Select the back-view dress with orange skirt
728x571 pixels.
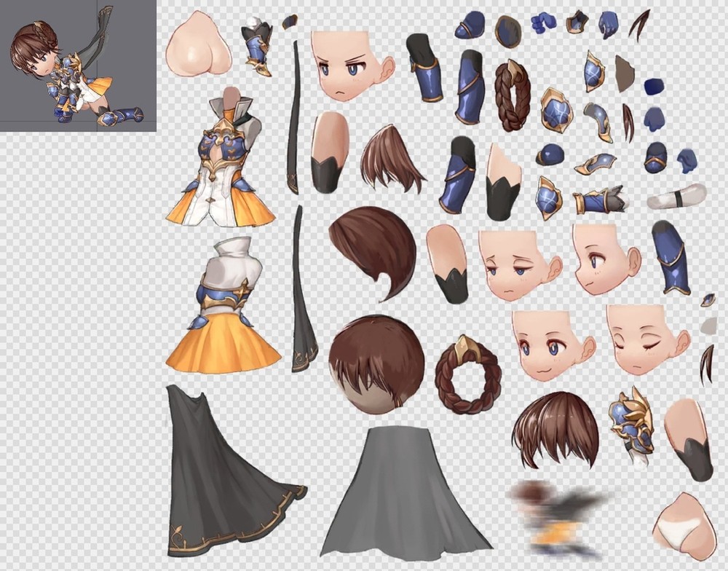223,306
